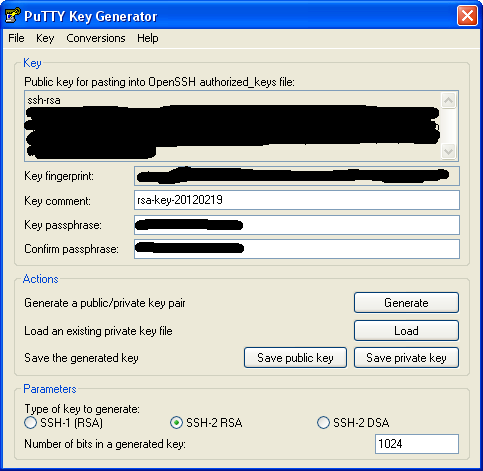This screenshot has height=471, width=483.
Task: Click the Load button
Action: coord(406,331)
